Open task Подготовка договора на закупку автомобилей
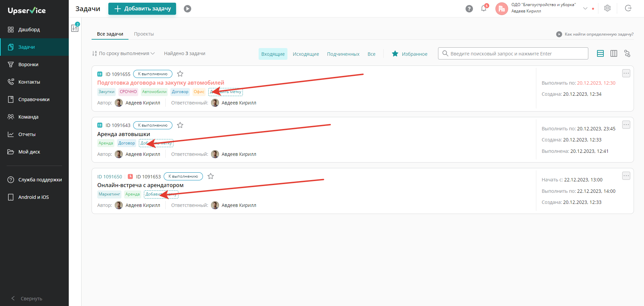 (161, 83)
